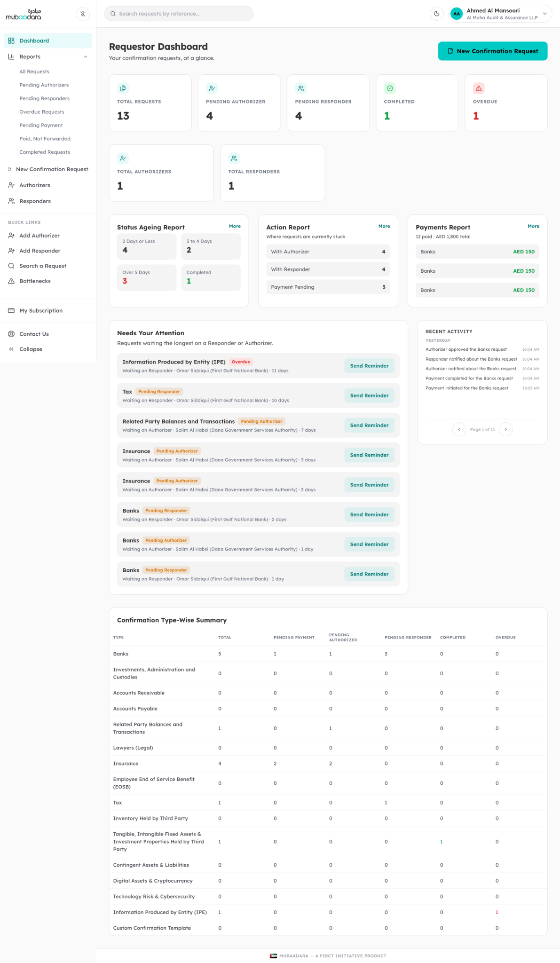Click the Add Authorizer quick link icon

tap(11, 236)
